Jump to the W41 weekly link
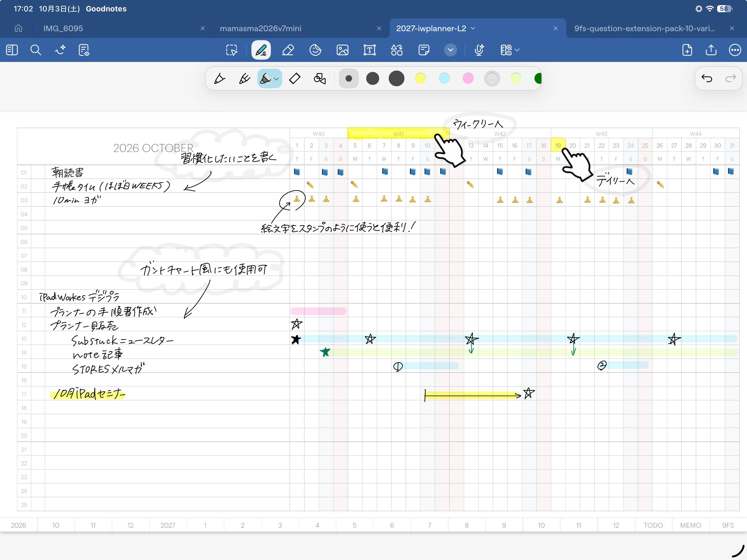 (398, 134)
